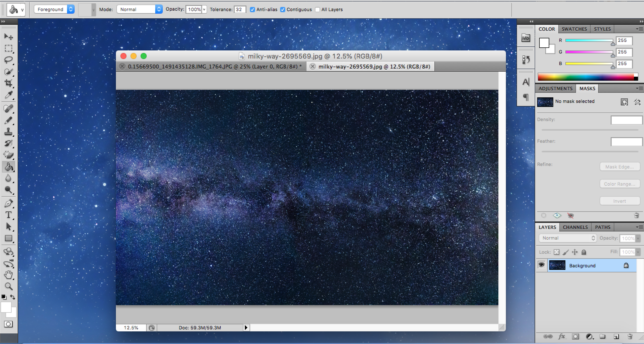The image size is (644, 344).
Task: Open the Masks panel options menu
Action: point(639,89)
